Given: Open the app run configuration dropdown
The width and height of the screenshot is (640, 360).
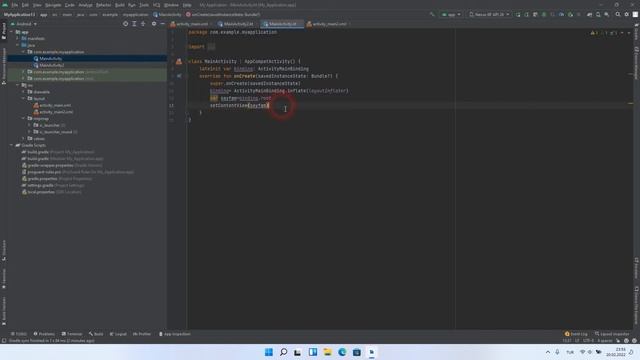Looking at the screenshot, I should [451, 15].
